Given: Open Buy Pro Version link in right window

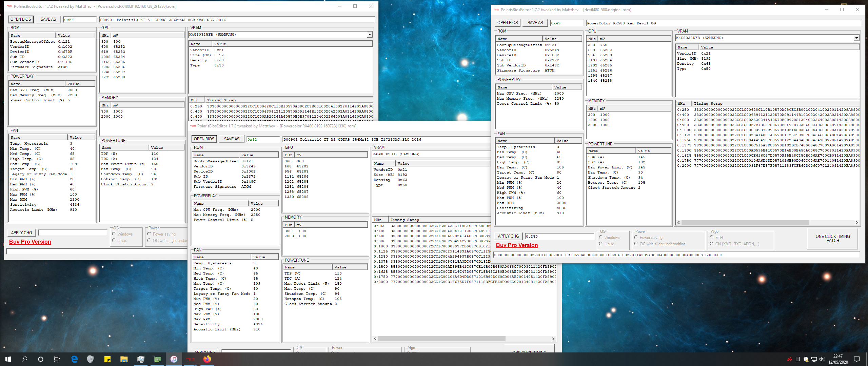Looking at the screenshot, I should [x=517, y=245].
